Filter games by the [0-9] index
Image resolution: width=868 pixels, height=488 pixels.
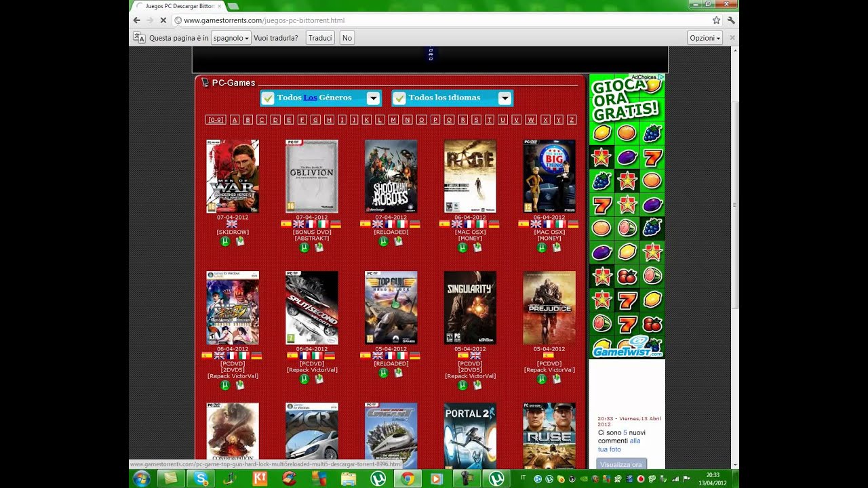[216, 120]
